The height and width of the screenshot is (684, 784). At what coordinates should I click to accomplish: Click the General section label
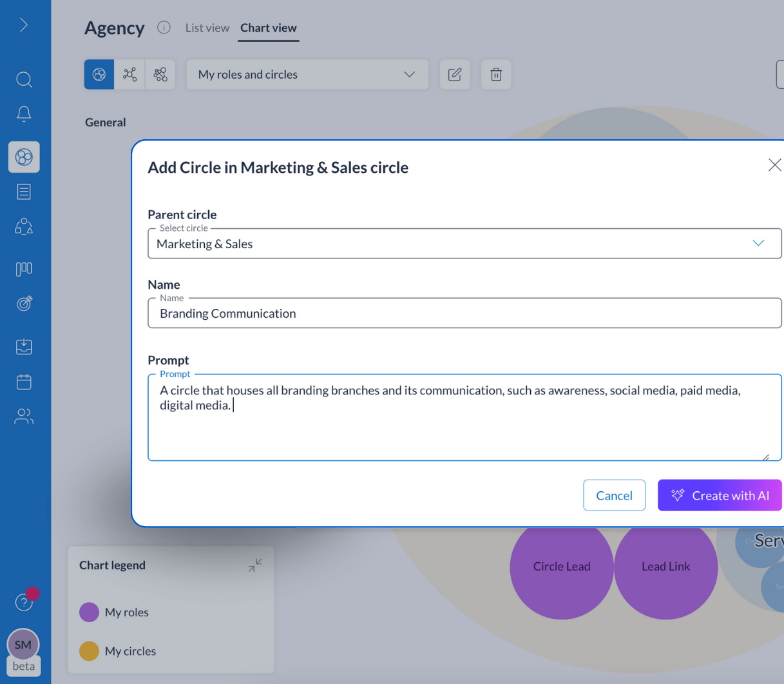click(106, 122)
